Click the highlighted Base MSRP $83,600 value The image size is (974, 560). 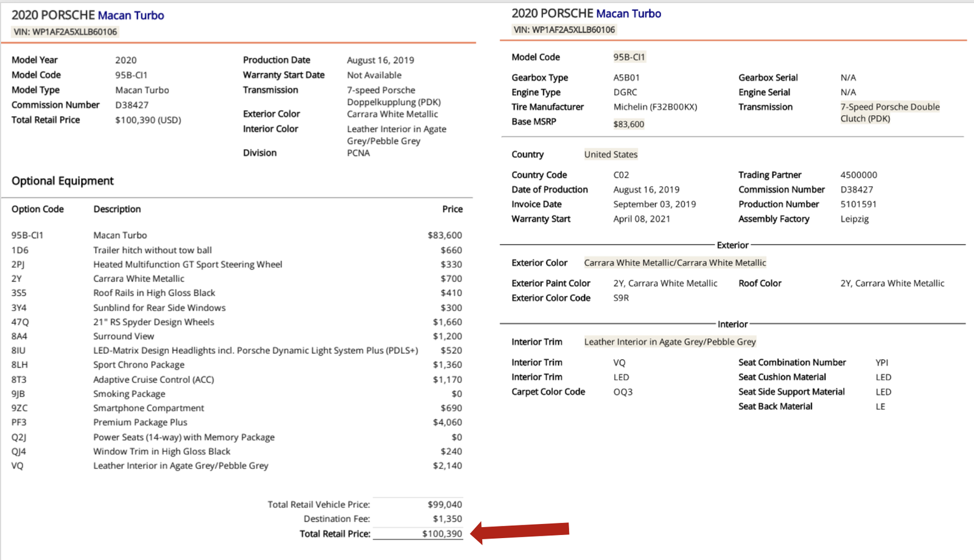629,124
